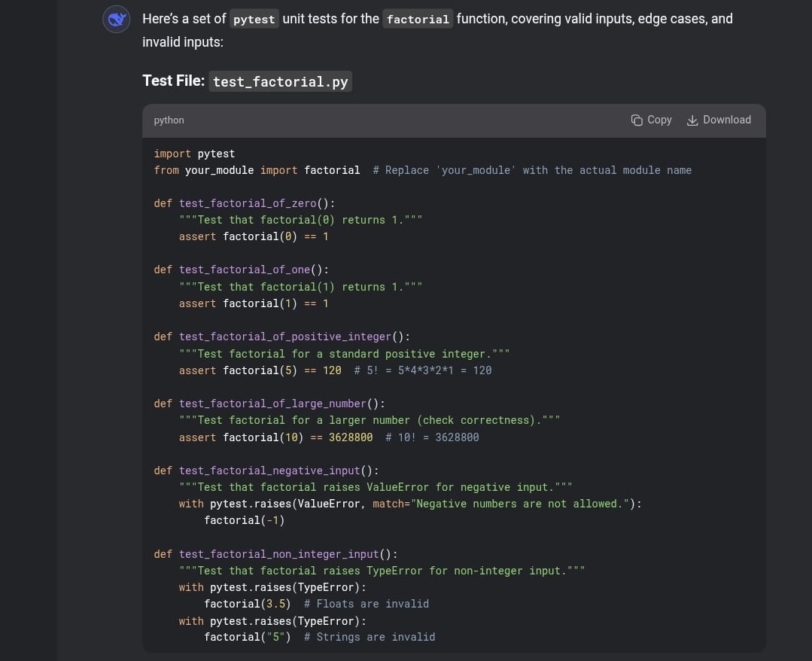The width and height of the screenshot is (812, 661).
Task: Click docstring about TypeError for non-integer input
Action: [382, 571]
